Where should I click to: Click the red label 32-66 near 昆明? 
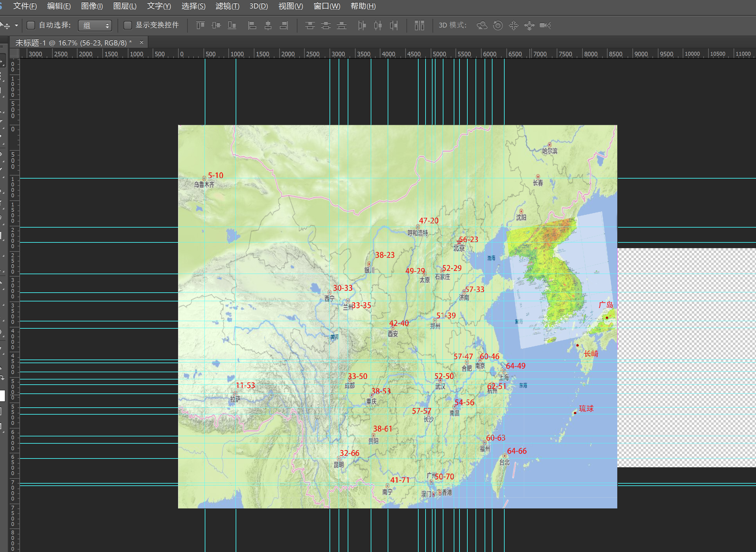click(x=350, y=453)
